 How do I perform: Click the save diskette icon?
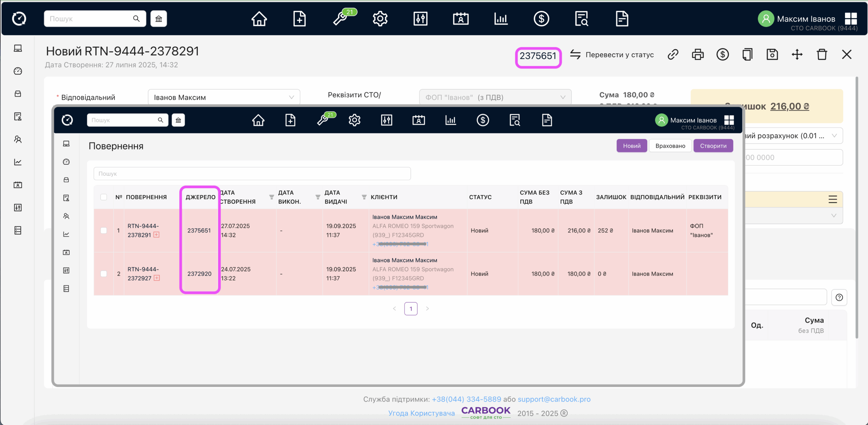tap(772, 55)
